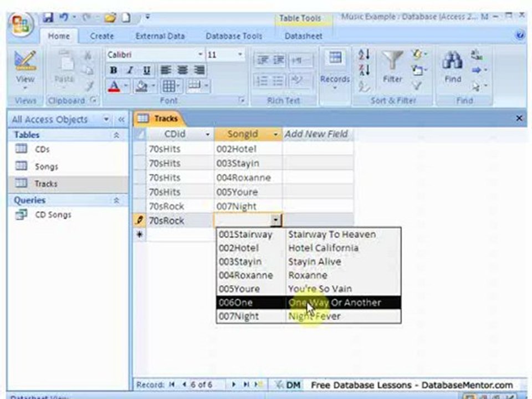Save with Quick Access Save icon
The image size is (532, 399).
point(48,17)
